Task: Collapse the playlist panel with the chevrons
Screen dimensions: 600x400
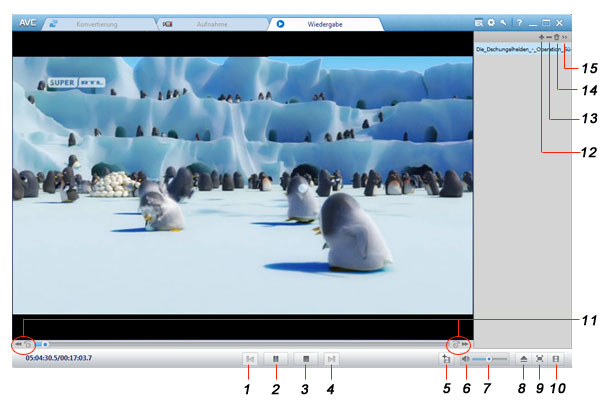Action: [x=565, y=37]
